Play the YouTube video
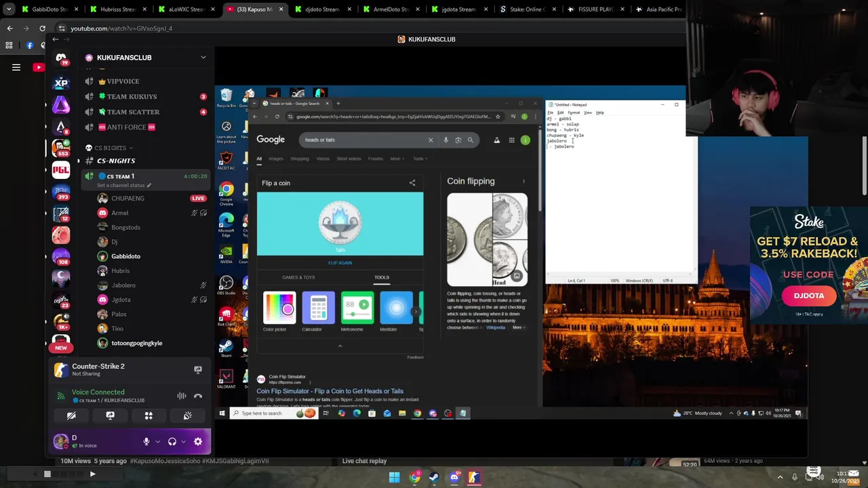The height and width of the screenshot is (488, 868). pyautogui.click(x=92, y=474)
